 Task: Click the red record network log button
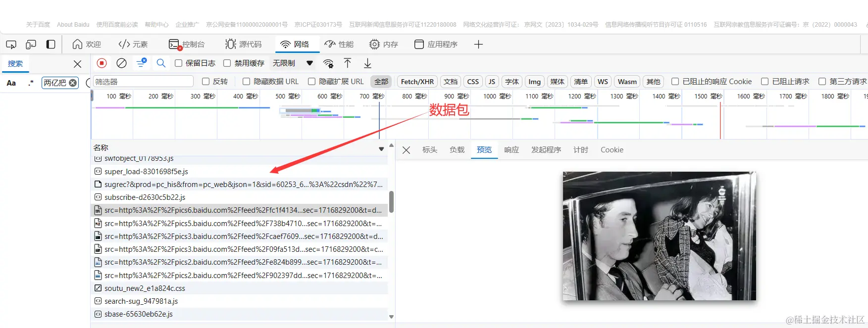tap(102, 63)
